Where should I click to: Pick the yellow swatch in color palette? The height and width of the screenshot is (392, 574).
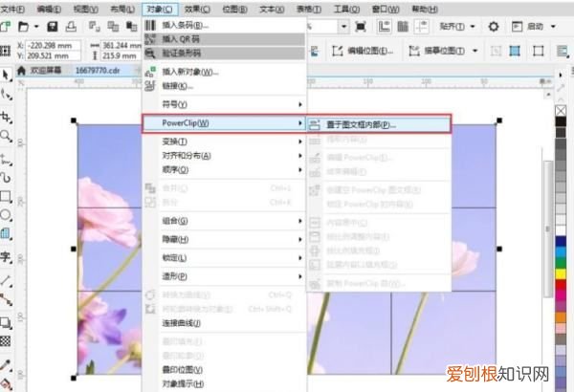point(561,273)
